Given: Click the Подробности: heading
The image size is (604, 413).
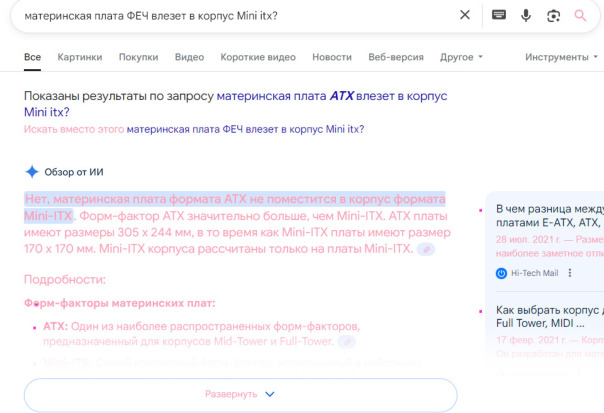Looking at the screenshot, I should [x=65, y=279].
